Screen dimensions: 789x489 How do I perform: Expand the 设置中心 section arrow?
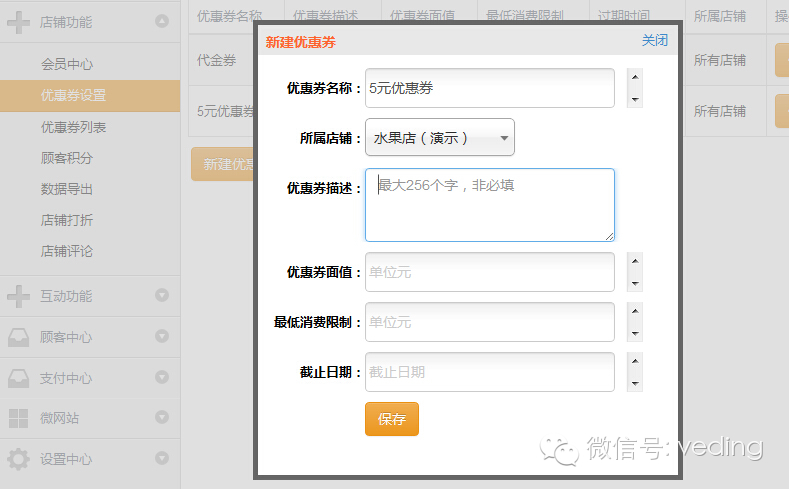(x=162, y=458)
